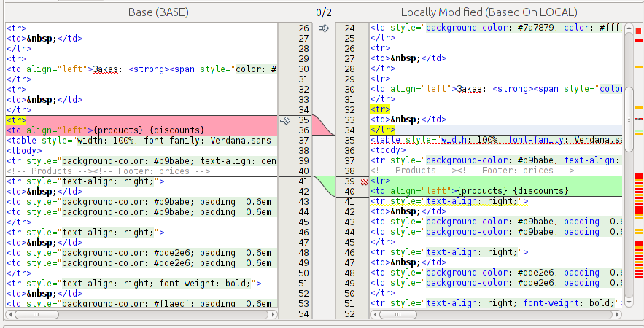
Task: Click the light green change mark in the marker stripe
Action: (638, 132)
